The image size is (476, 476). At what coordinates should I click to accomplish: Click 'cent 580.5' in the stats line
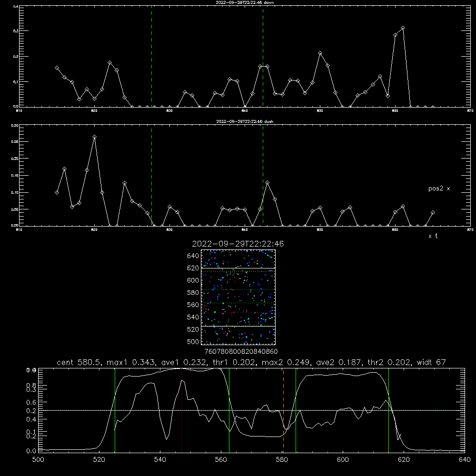pos(79,362)
